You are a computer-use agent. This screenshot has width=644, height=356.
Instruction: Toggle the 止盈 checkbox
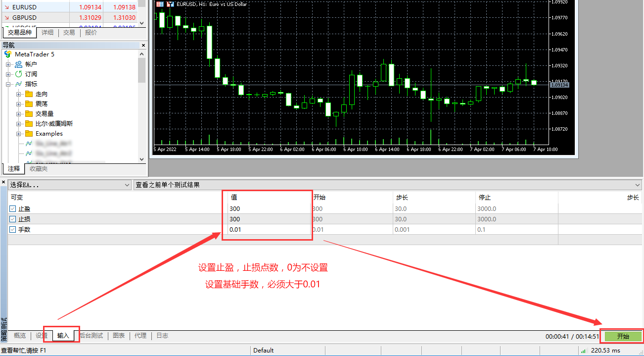tap(13, 208)
